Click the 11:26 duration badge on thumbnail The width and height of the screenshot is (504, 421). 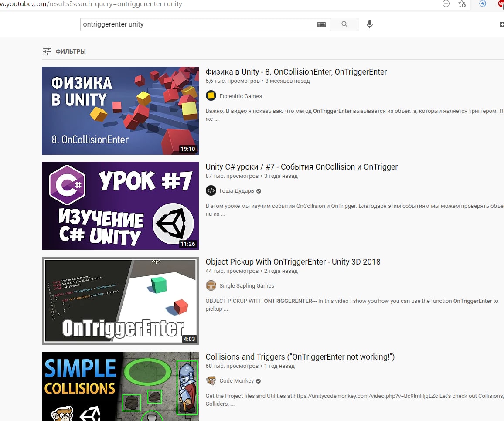[188, 244]
